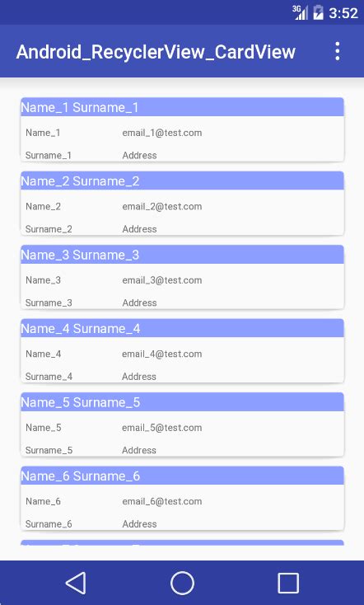
Task: Tap the Address text in sixth card
Action: point(139,524)
